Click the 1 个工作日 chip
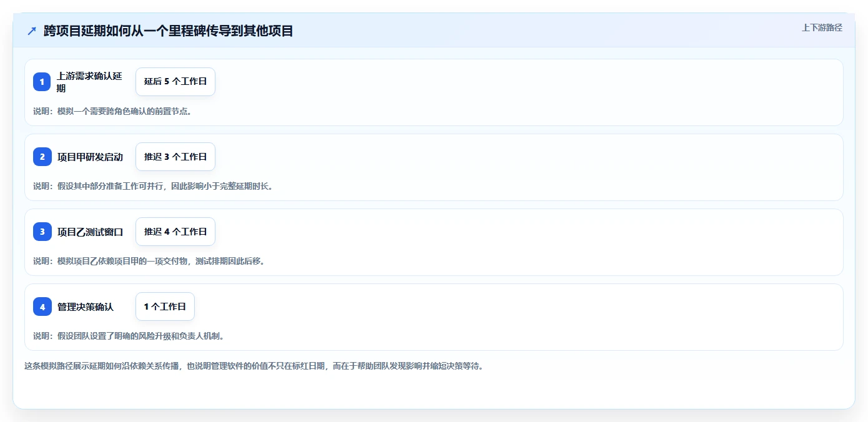 coord(165,307)
